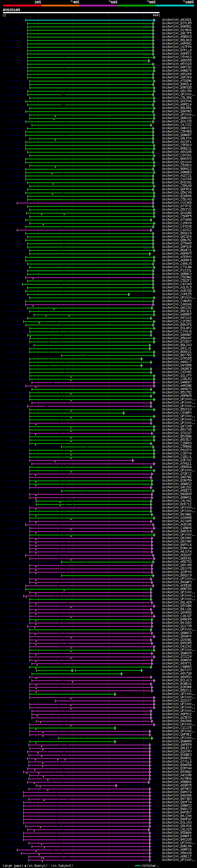Image resolution: width=197 pixels, height=868 pixels.
Task: Select UniRef100_C5L3R8 hit
Action: click(176, 98)
